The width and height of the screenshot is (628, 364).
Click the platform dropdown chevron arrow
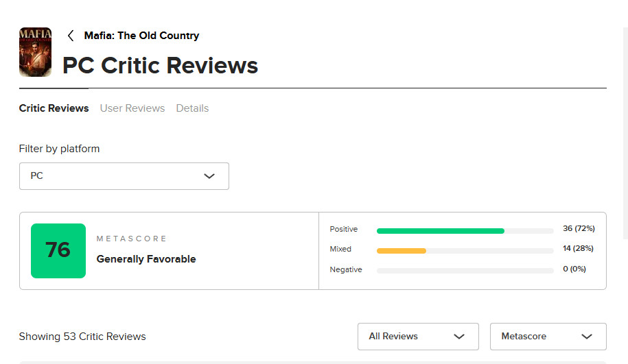[x=209, y=176]
